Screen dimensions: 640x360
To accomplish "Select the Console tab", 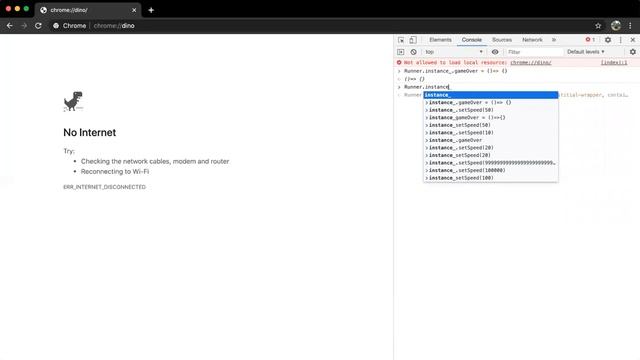I will click(471, 40).
